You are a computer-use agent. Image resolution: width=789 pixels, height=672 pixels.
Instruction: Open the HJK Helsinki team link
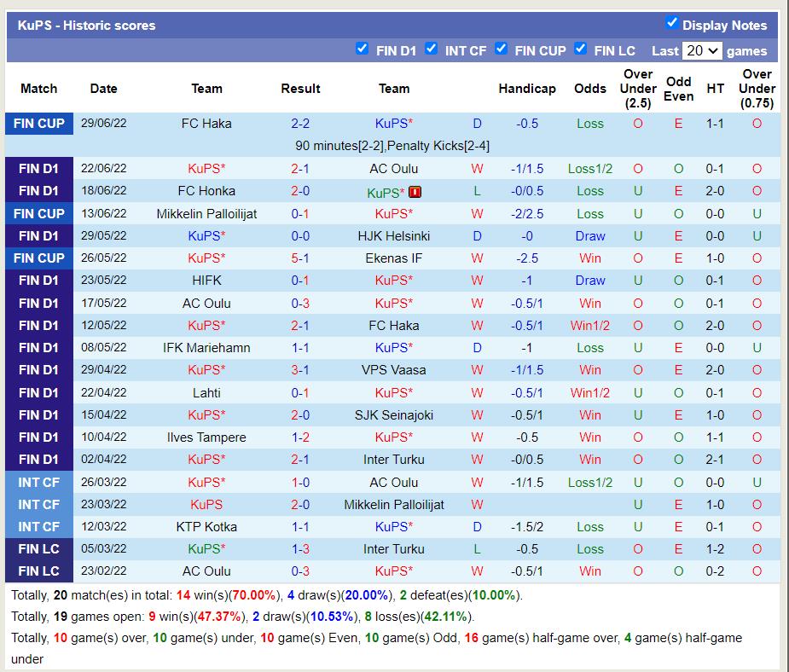[x=393, y=236]
